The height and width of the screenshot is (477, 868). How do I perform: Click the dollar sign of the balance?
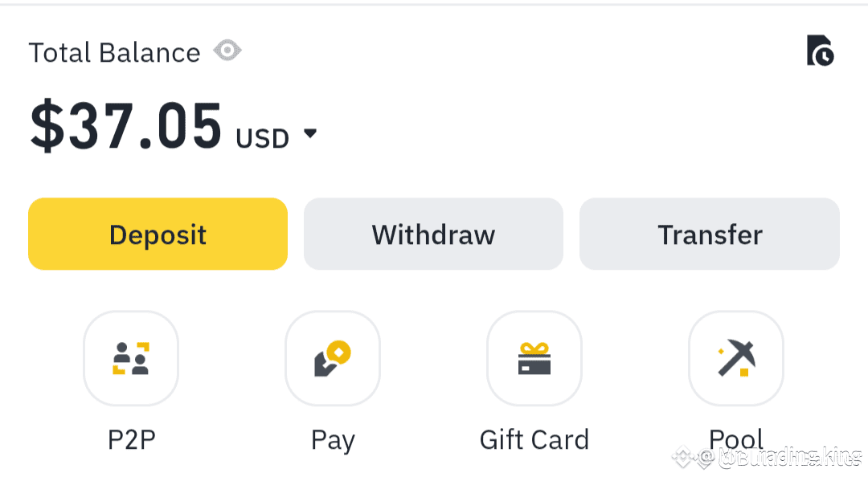click(x=47, y=125)
